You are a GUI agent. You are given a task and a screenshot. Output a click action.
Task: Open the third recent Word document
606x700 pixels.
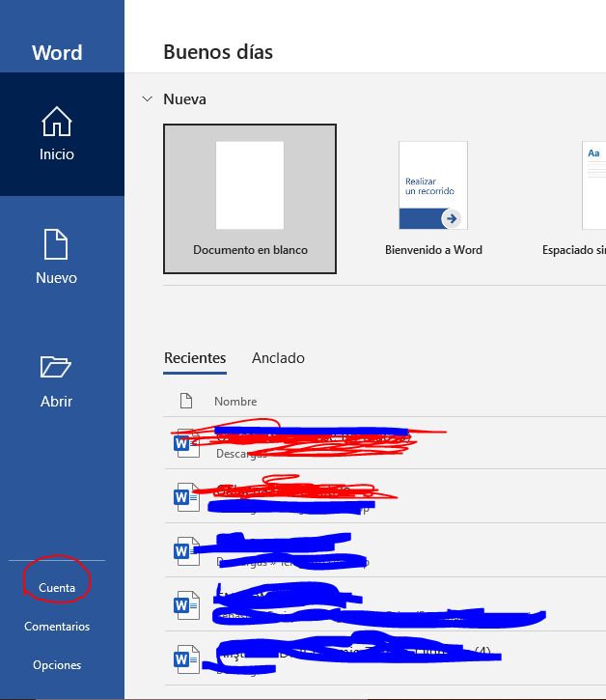tap(385, 550)
